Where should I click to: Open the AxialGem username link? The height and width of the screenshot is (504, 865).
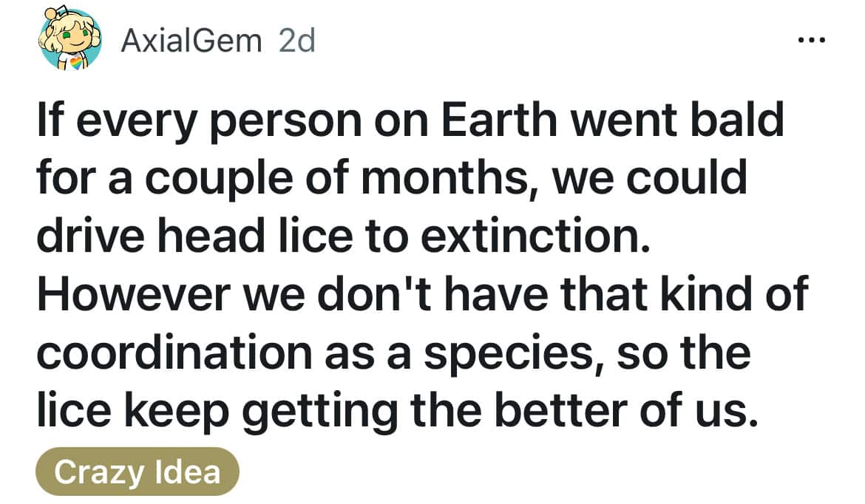click(191, 41)
